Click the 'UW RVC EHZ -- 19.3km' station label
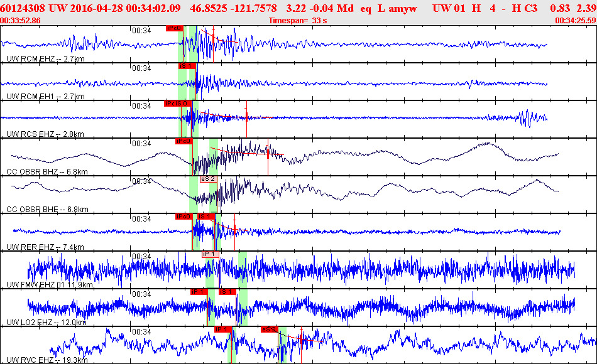This screenshot has height=364, width=597. click(47, 360)
